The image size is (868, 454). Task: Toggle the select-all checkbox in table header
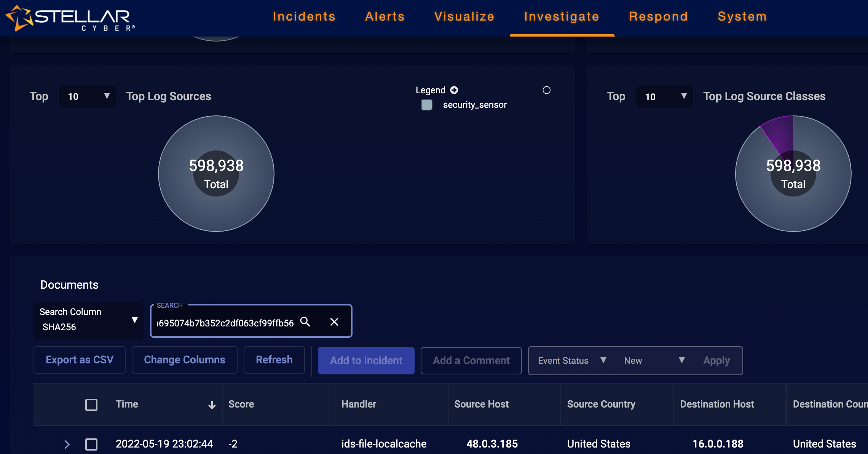point(91,404)
